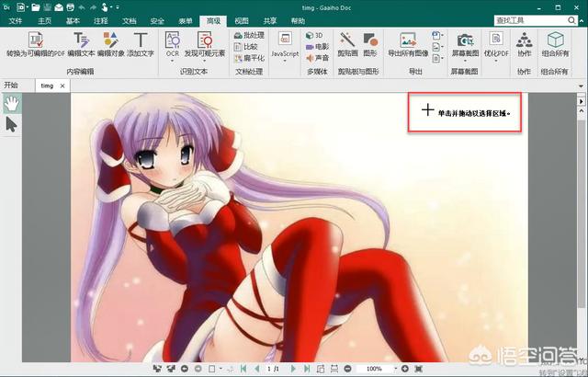Screen dimensions: 588x377
Task: Open the Compare (比较) tool
Action: pyautogui.click(x=246, y=47)
